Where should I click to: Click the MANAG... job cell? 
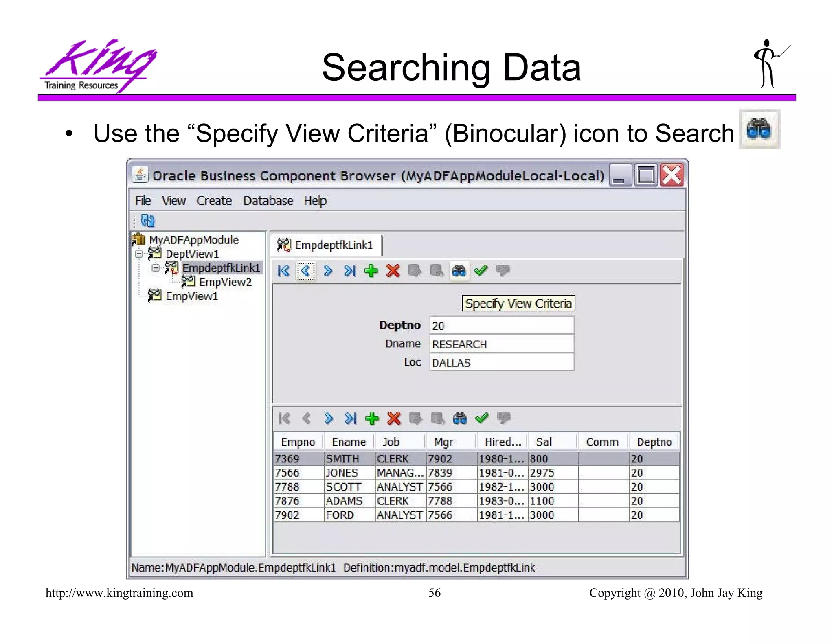400,473
